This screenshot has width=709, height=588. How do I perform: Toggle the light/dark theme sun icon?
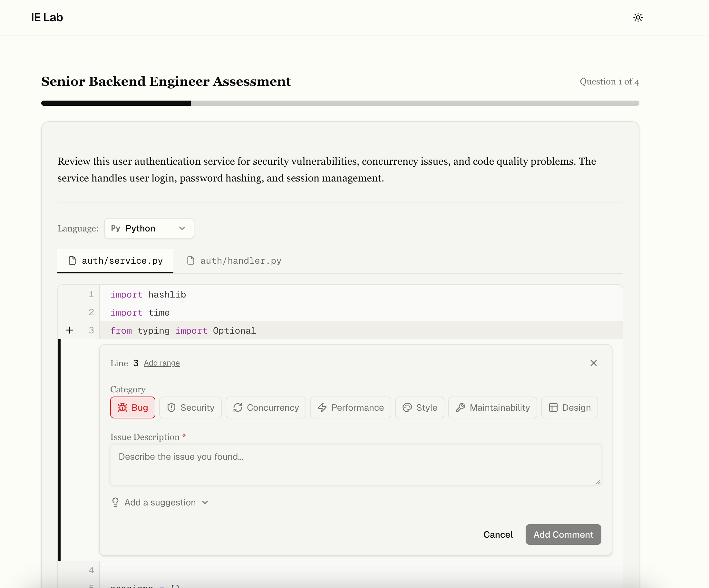pos(638,17)
